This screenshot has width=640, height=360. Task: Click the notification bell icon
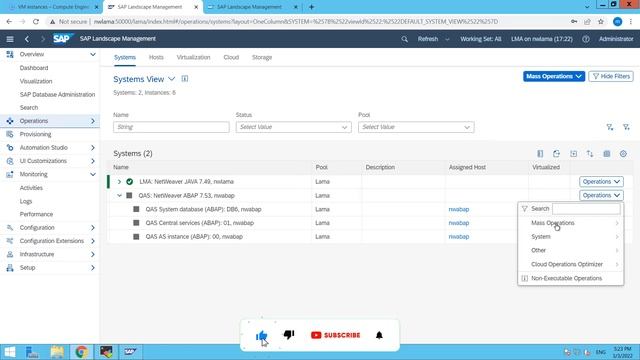click(379, 335)
